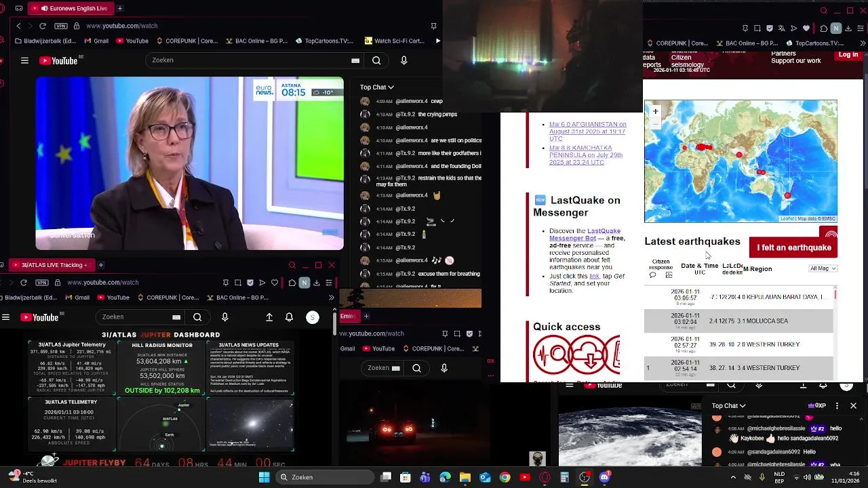Expand hidden bookmarks in 3I/ATLAS window
The height and width of the screenshot is (488, 868).
point(331,298)
